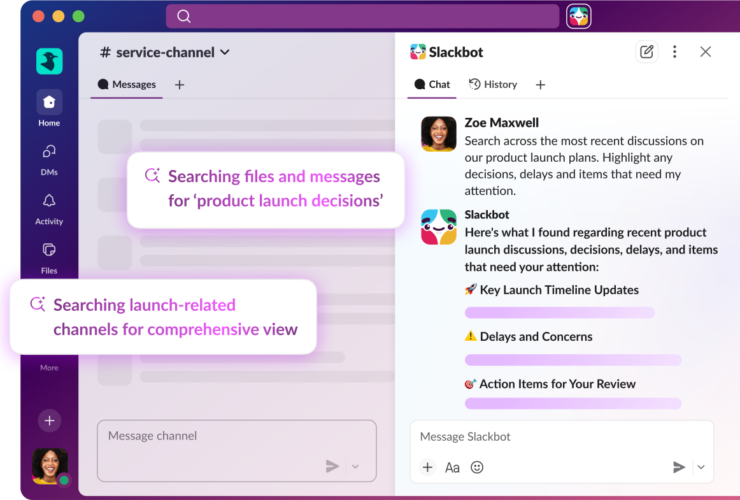Open Home in the sidebar
740x500 pixels.
pos(49,103)
